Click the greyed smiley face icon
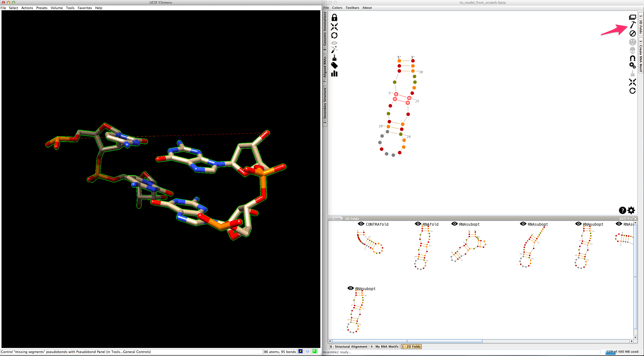The height and width of the screenshot is (356, 644). [633, 42]
